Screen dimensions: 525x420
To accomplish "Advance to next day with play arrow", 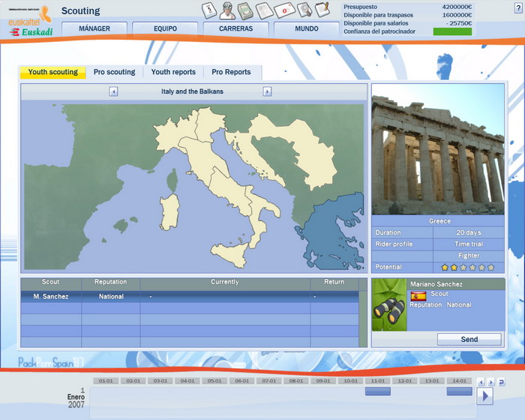I will click(484, 396).
